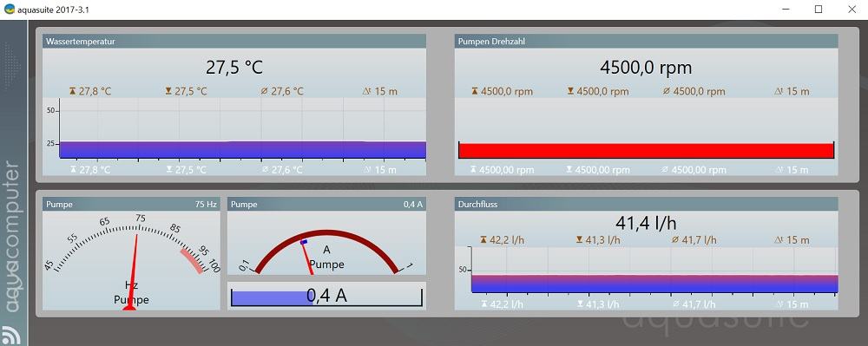The height and width of the screenshot is (346, 868).
Task: Click the 50 axis label of Durchfluss chart
Action: pyautogui.click(x=463, y=270)
